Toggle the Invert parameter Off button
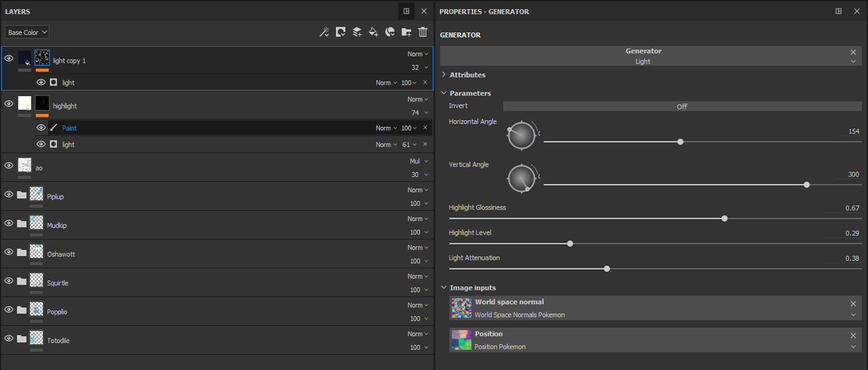Screen dimensions: 868x370 click(x=682, y=107)
